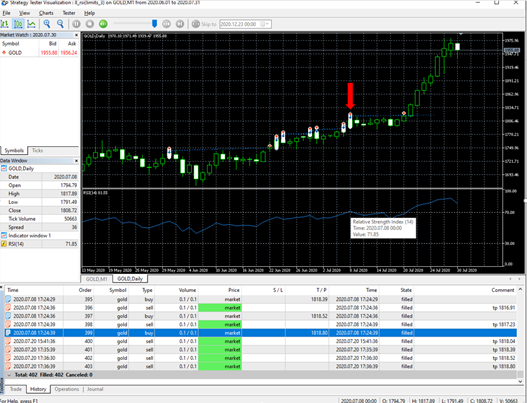Select the Spread row in Data Window

pyautogui.click(x=39, y=227)
